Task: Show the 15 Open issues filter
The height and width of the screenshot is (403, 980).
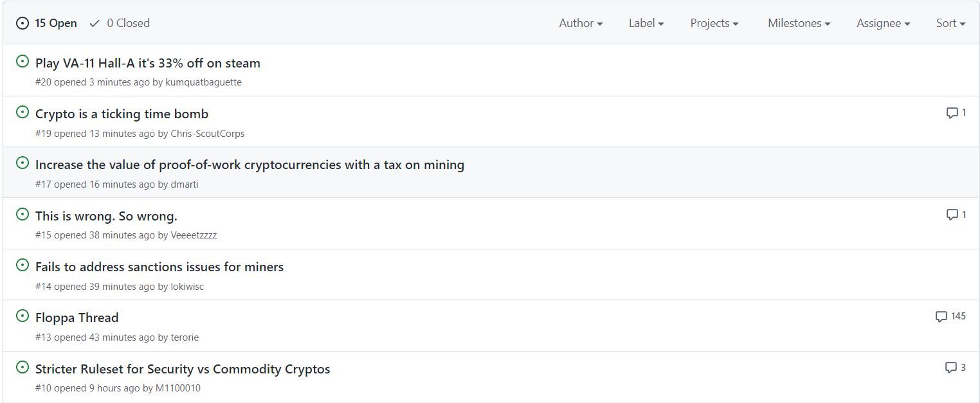Action: [47, 23]
